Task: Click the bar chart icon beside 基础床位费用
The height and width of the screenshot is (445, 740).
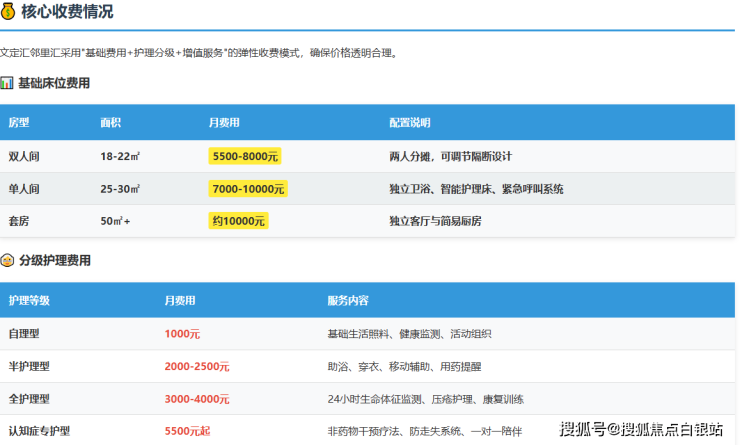Action: (7, 83)
